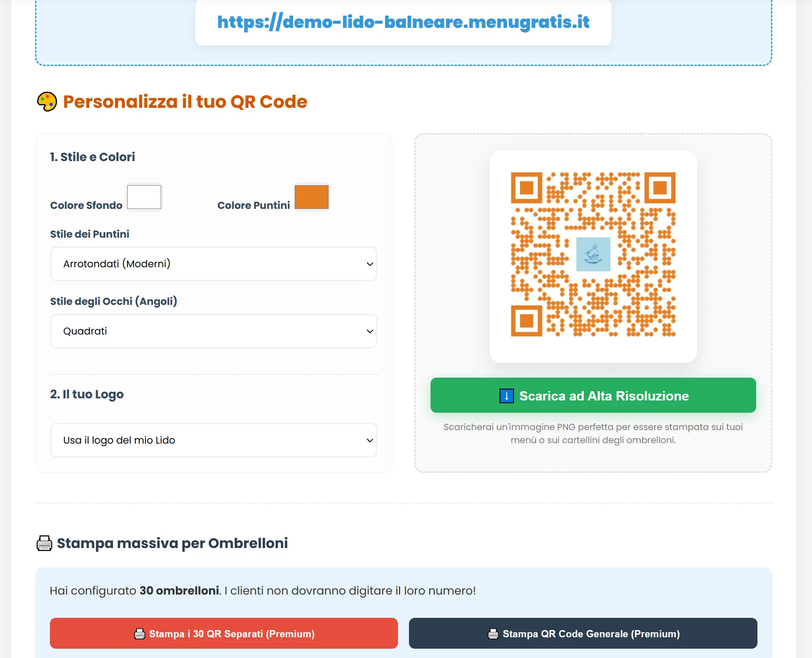Expand the Stile dei Puntini dropdown
Image resolution: width=812 pixels, height=658 pixels.
[214, 264]
